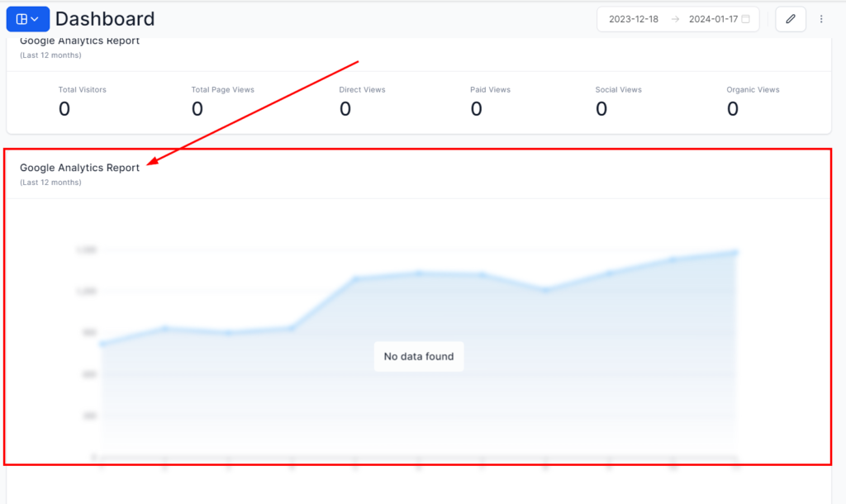Image resolution: width=846 pixels, height=504 pixels.
Task: Select the end date 2024-01-17 field
Action: pos(713,19)
